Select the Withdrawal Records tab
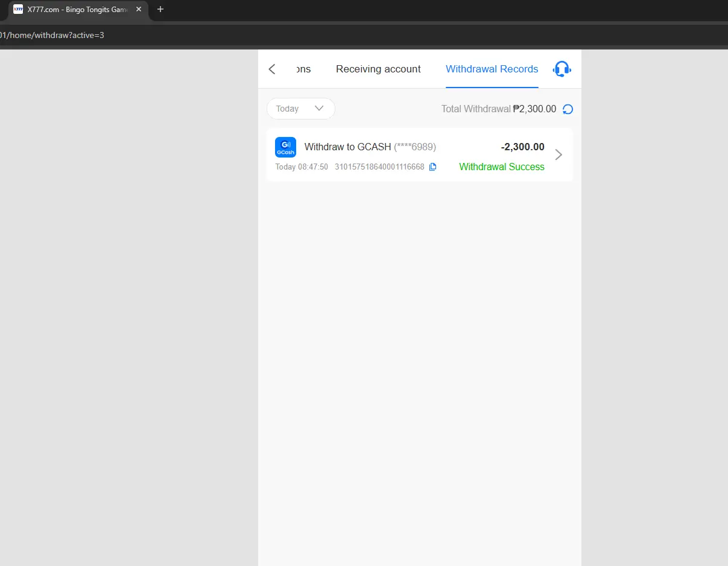This screenshot has height=566, width=728. pyautogui.click(x=492, y=69)
